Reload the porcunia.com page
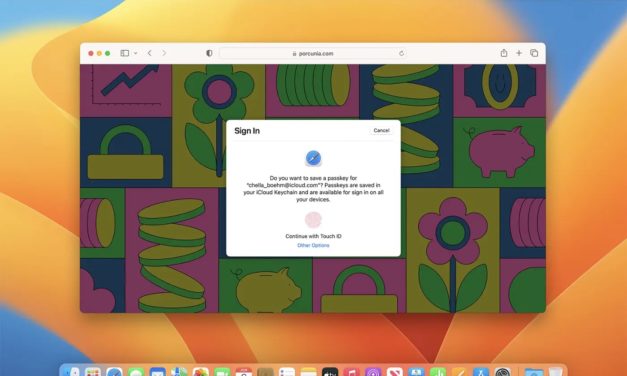627x376 pixels. click(401, 53)
